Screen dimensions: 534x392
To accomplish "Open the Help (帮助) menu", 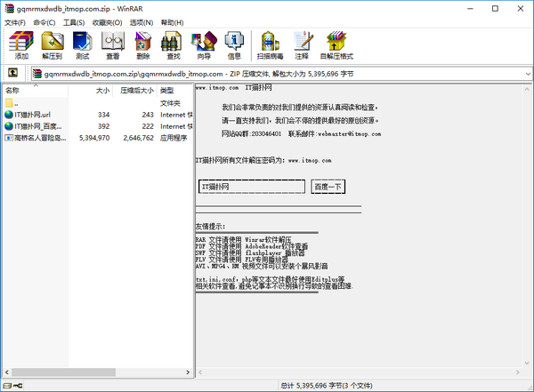I will pos(173,22).
